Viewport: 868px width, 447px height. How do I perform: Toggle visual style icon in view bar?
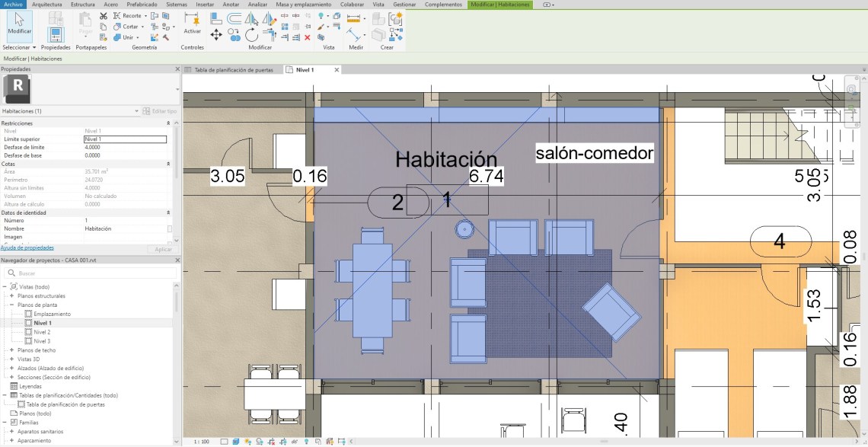coord(236,441)
